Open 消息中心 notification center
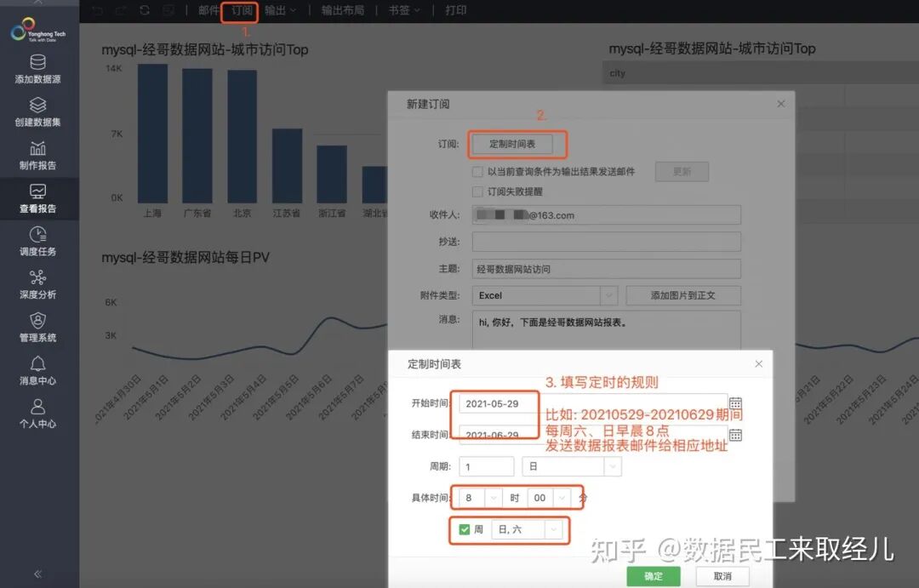 (37, 373)
